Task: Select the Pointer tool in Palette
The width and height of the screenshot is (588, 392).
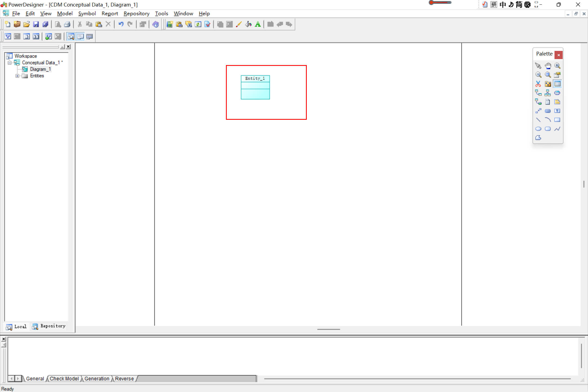Action: (x=538, y=66)
